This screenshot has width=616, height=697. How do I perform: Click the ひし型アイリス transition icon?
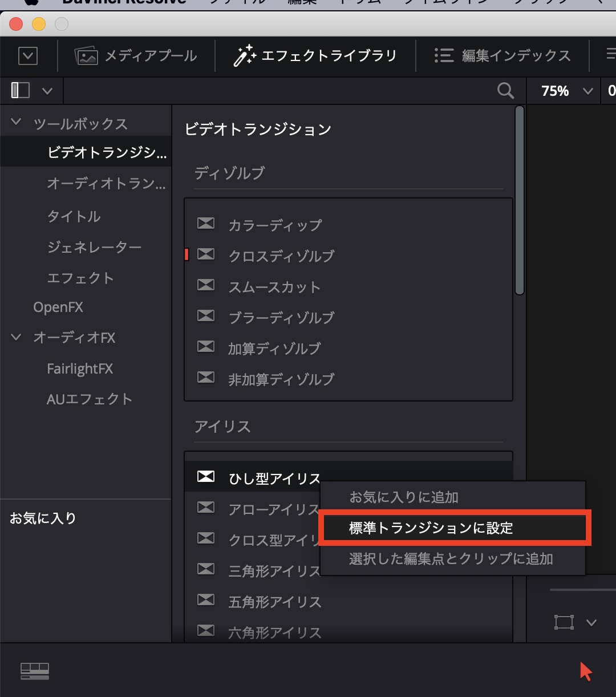(x=206, y=476)
